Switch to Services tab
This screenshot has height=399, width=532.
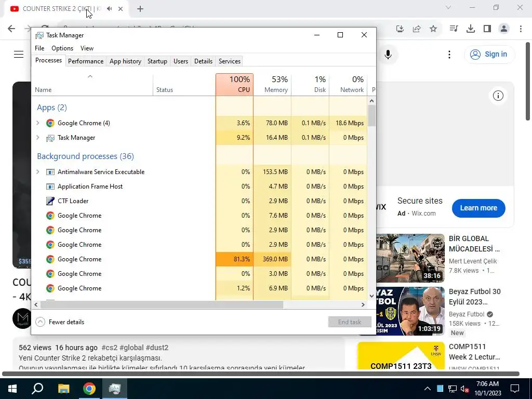229,61
